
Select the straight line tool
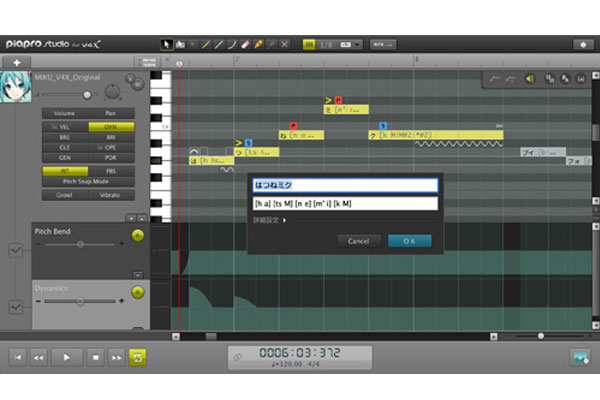pos(219,44)
